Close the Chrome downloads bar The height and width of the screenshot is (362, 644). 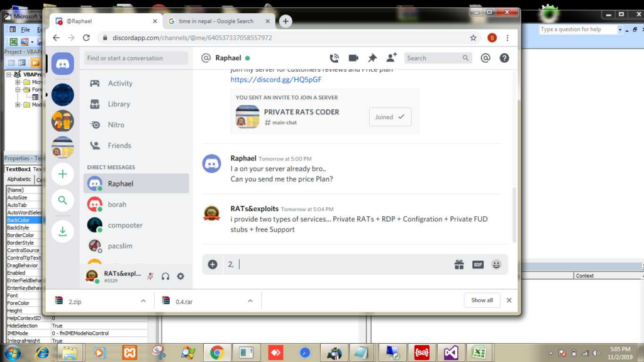(509, 300)
